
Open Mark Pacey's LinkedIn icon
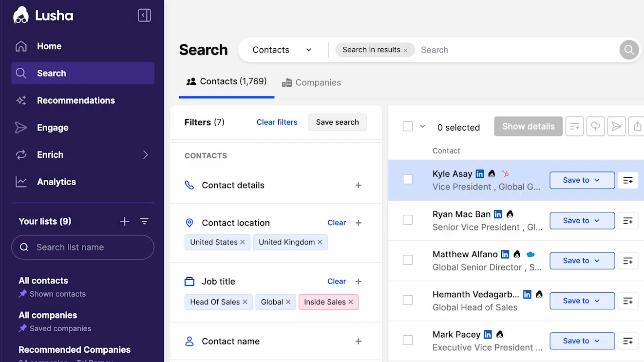click(x=488, y=335)
